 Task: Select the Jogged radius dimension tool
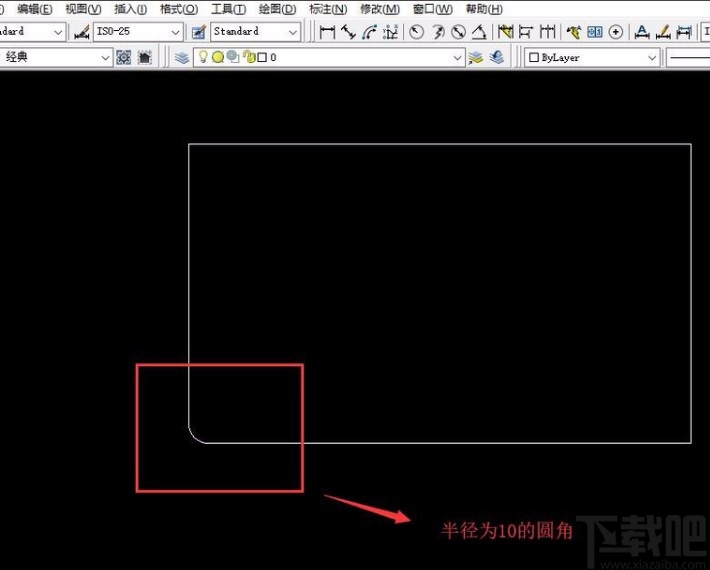click(438, 32)
